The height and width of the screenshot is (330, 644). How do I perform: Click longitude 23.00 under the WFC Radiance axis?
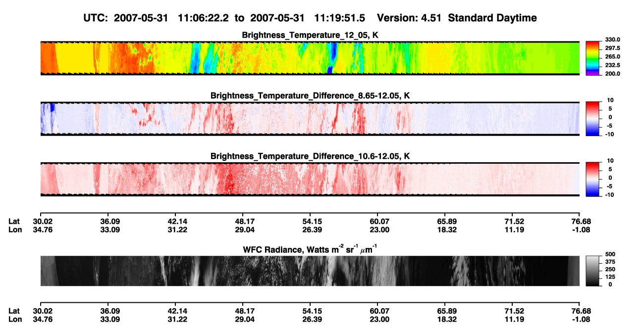[x=380, y=319]
